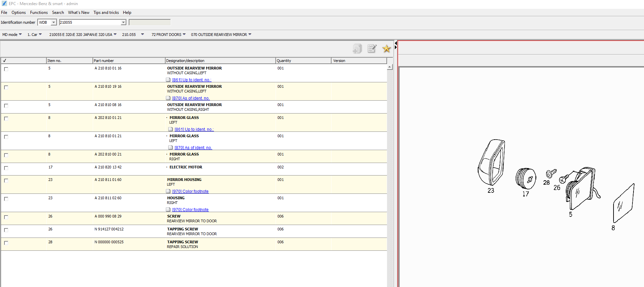Click the EPC application icon in title bar
This screenshot has width=644, height=287.
pos(4,3)
